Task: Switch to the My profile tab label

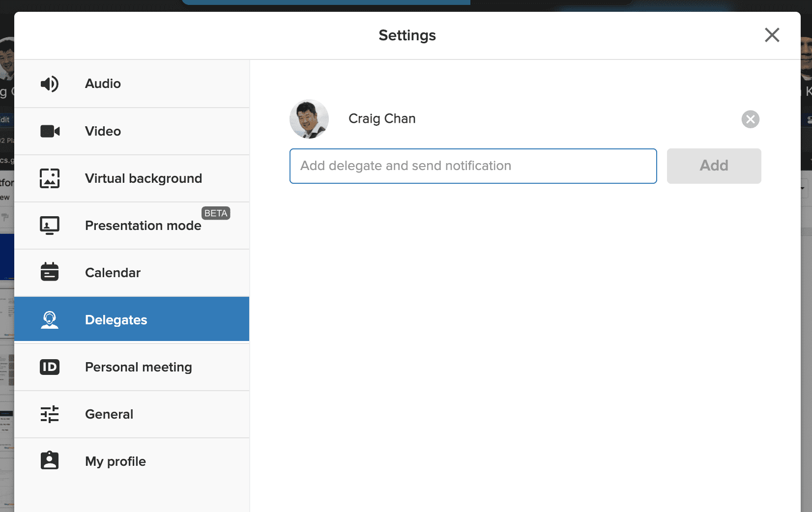Action: (x=115, y=461)
